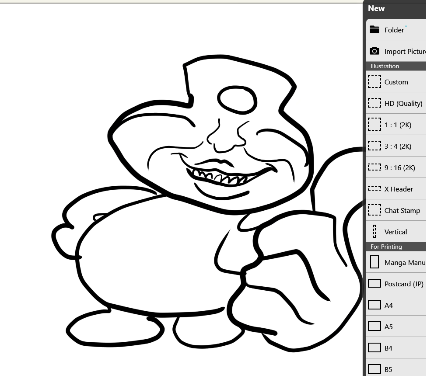Pick the X Header canvas preset

[396, 189]
